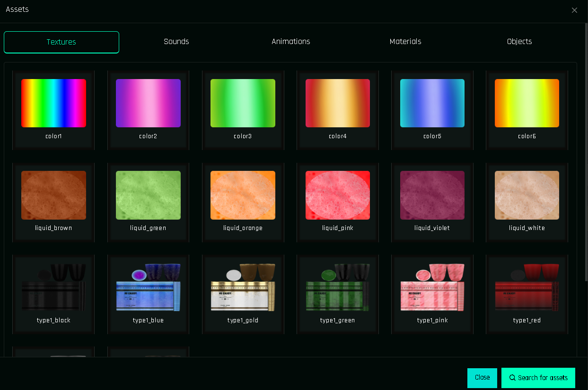Click the color4 label text

coord(338,136)
